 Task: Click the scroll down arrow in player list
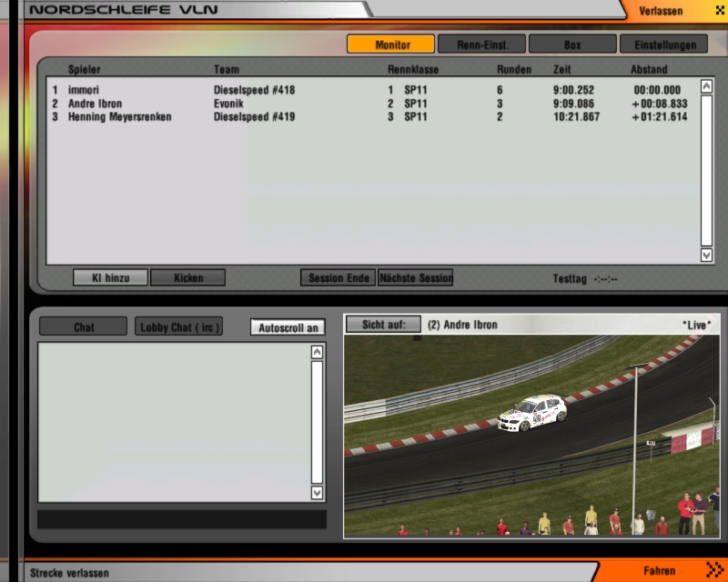[706, 256]
